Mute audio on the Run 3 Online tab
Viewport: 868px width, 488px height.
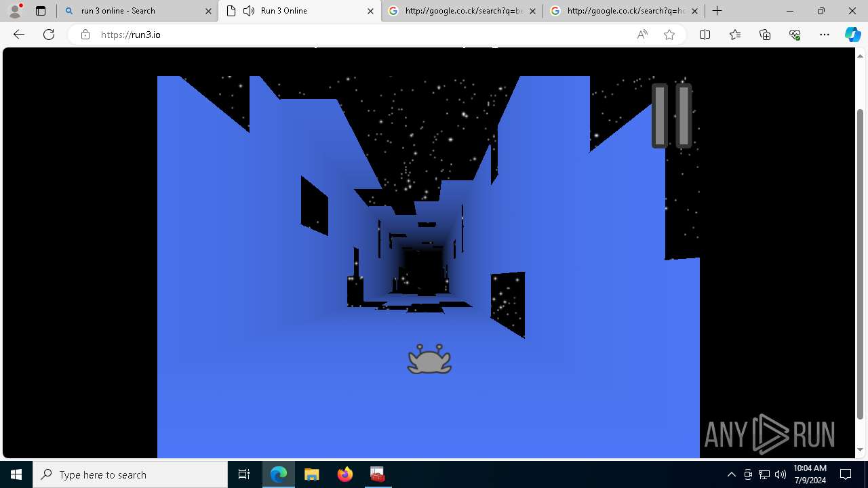tap(249, 11)
